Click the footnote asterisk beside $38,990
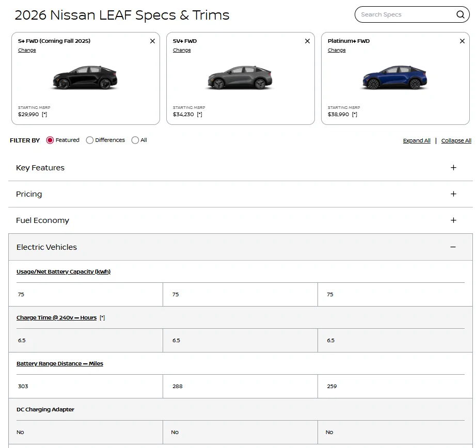 pyautogui.click(x=354, y=114)
